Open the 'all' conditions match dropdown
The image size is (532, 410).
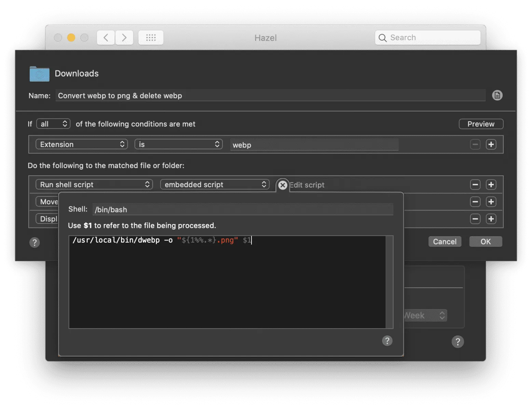53,124
